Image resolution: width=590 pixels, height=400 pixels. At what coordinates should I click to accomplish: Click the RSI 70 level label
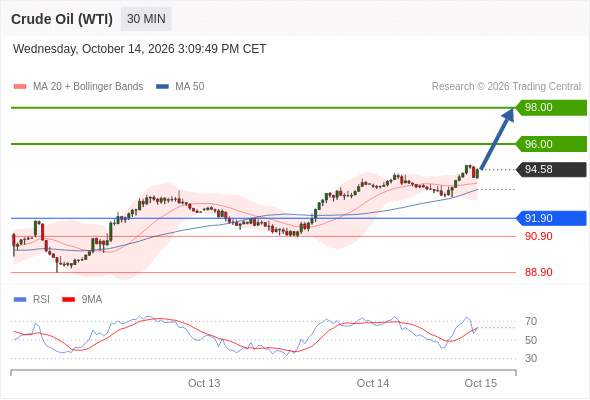[531, 321]
